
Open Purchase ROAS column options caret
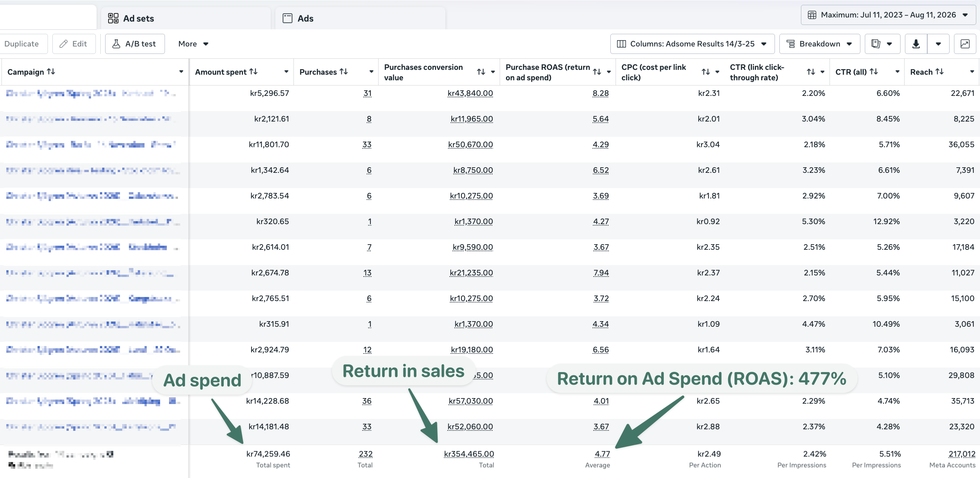[x=609, y=72]
